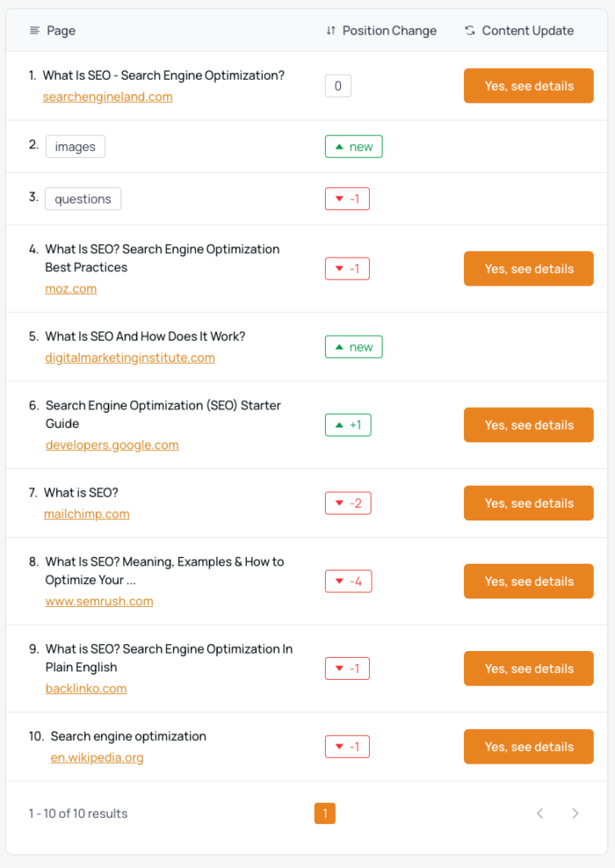
Task: Click the right pagination chevron at the bottom
Action: pyautogui.click(x=575, y=813)
